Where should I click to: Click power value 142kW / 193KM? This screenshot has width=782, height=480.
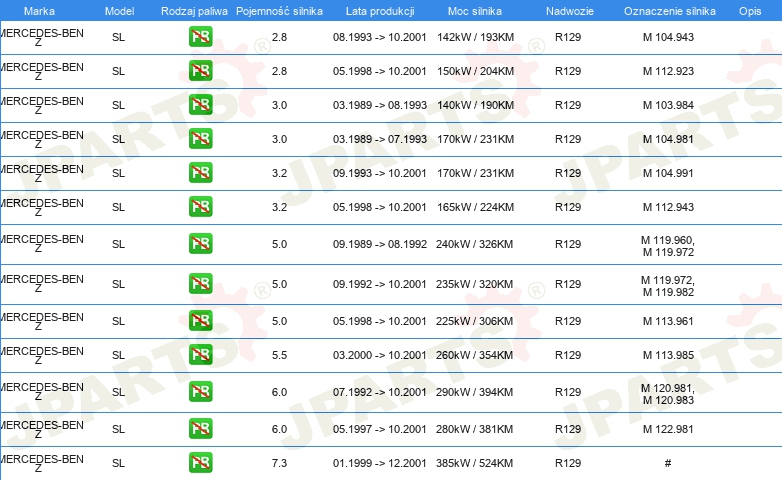pyautogui.click(x=475, y=37)
